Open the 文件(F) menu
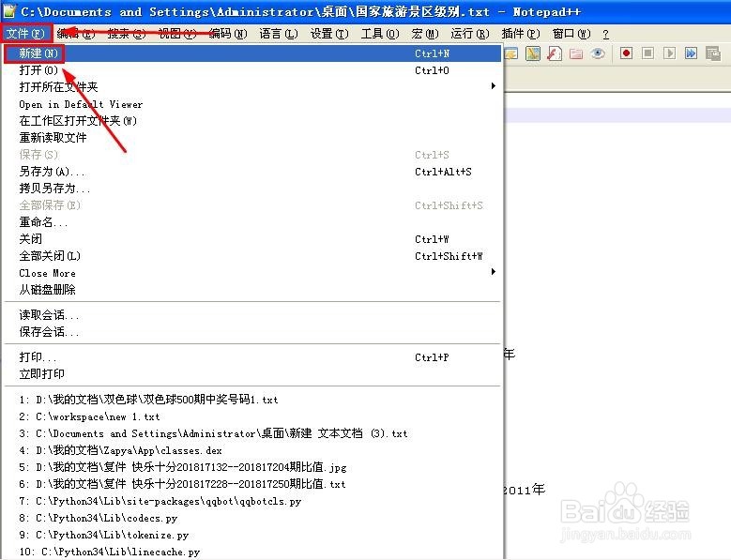 (25, 34)
